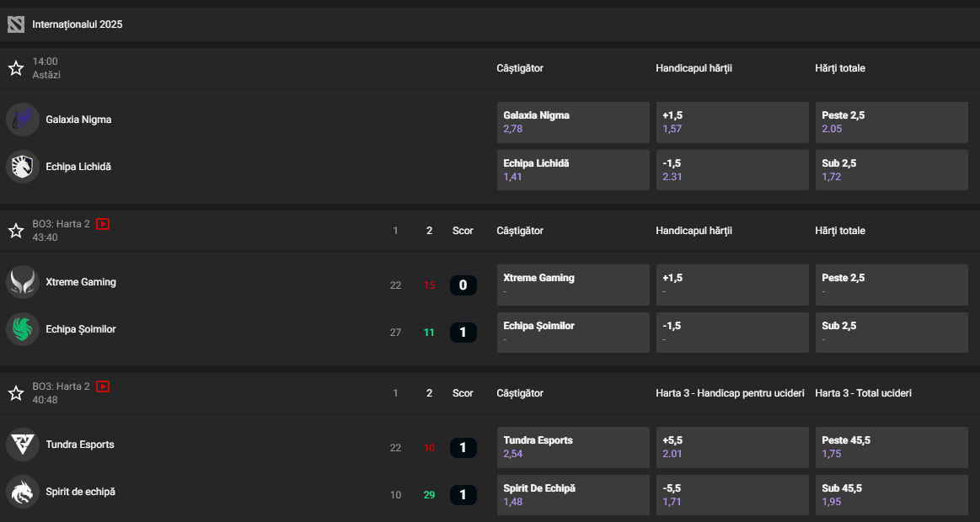The height and width of the screenshot is (522, 980).
Task: Click Spirit de echipă map 2 kills 29
Action: coord(430,495)
